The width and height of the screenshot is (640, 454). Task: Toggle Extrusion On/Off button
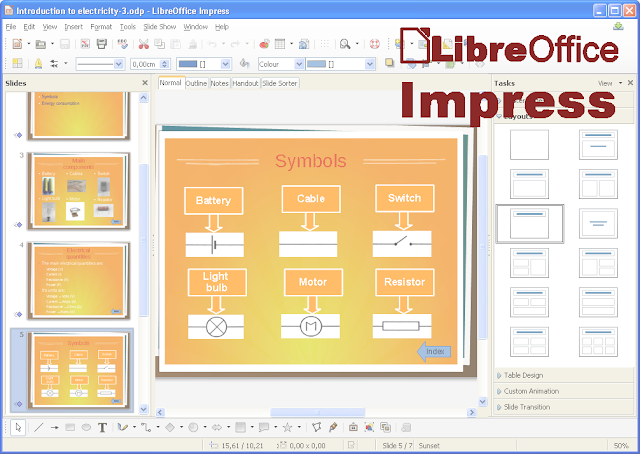click(406, 427)
